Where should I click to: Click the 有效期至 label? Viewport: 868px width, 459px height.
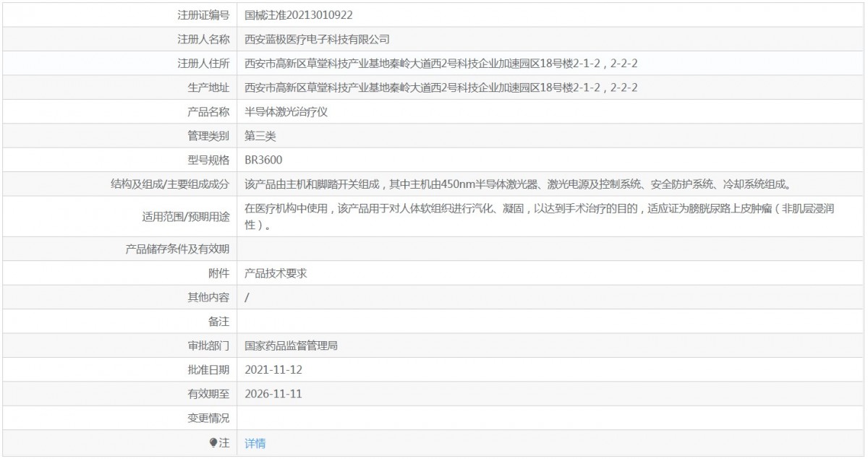(x=208, y=394)
